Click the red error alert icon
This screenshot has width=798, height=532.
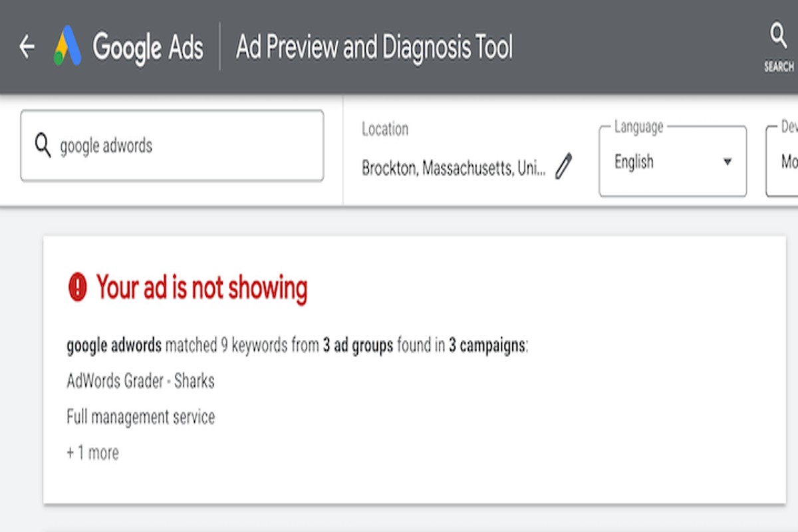[78, 287]
